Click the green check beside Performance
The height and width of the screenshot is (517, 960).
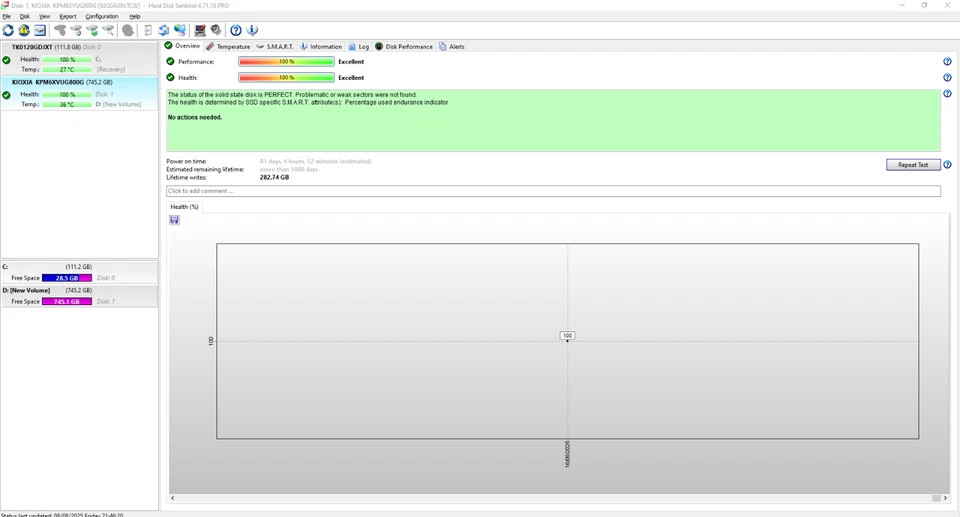click(170, 61)
